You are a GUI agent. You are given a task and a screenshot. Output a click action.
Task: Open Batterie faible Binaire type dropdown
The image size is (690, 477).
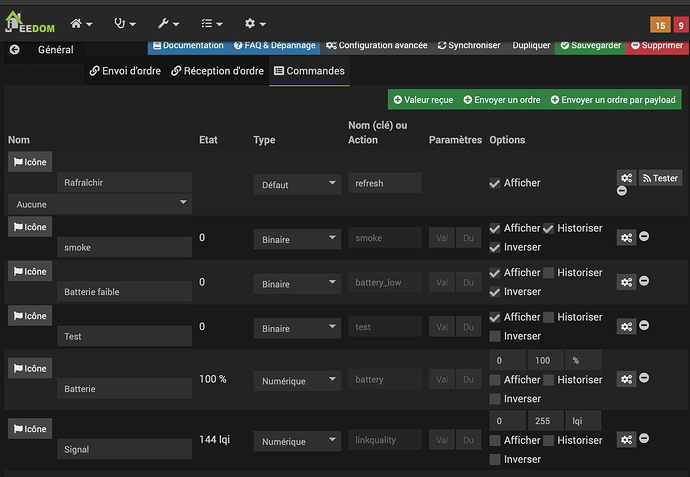[x=297, y=284]
